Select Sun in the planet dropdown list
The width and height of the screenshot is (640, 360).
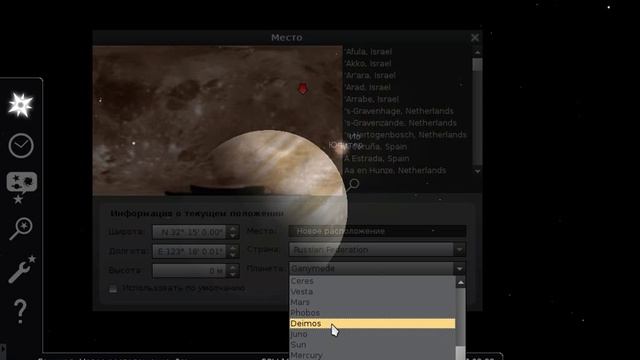click(x=372, y=344)
